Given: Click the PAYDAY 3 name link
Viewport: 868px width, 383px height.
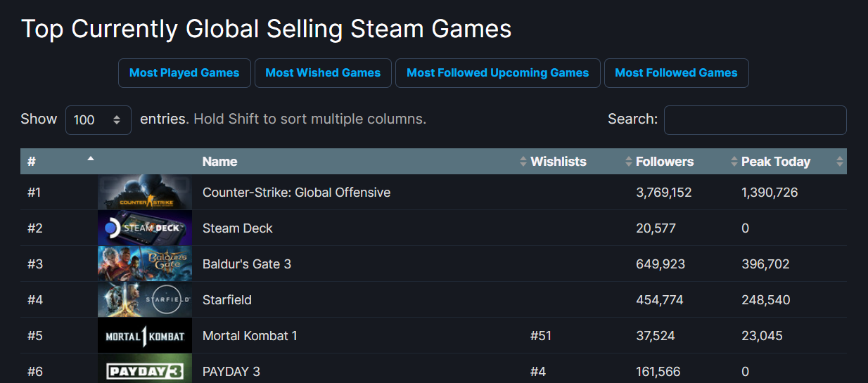Looking at the screenshot, I should [231, 372].
